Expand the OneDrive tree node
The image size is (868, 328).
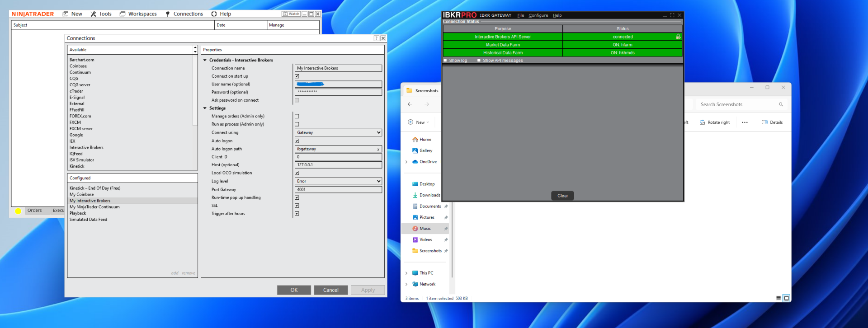[406, 162]
